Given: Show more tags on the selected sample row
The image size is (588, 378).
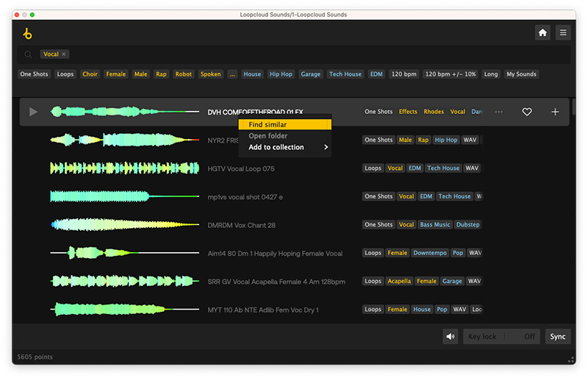Looking at the screenshot, I should tap(499, 112).
